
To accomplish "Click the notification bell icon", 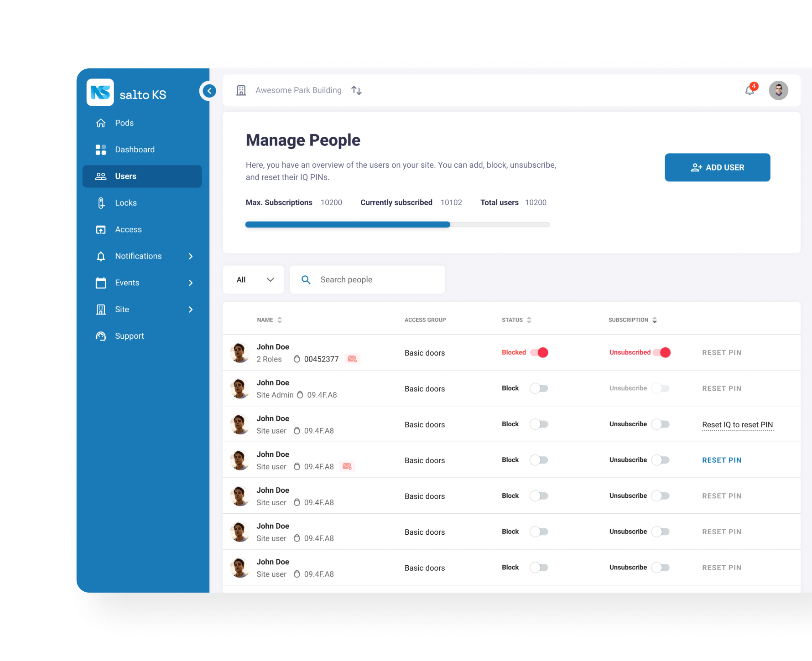I will click(749, 90).
